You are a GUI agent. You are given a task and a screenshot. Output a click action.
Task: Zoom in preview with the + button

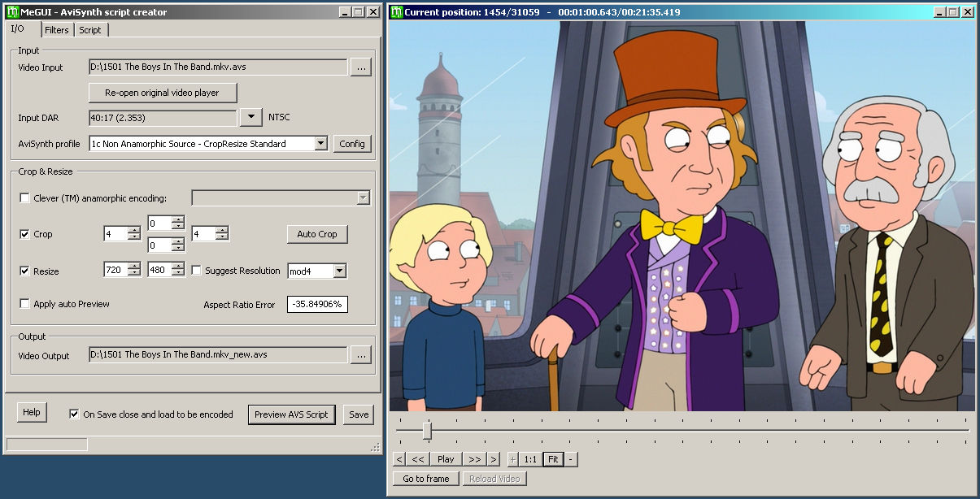coord(512,459)
